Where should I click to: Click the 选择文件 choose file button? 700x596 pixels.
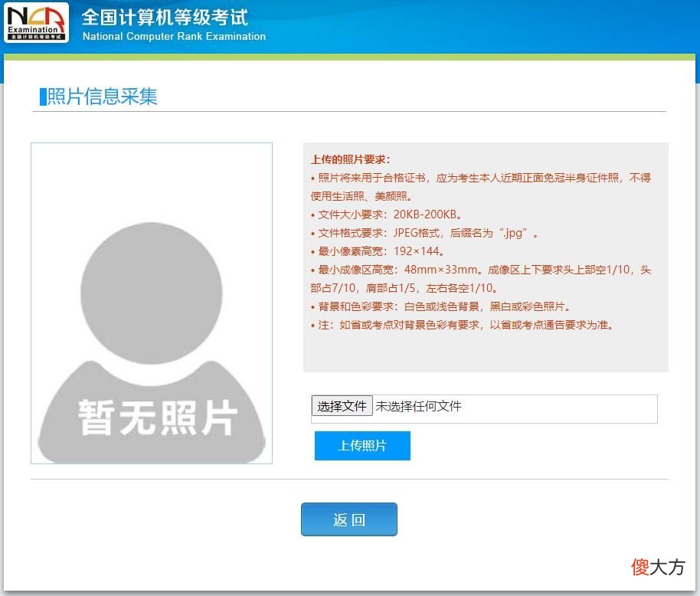[342, 406]
